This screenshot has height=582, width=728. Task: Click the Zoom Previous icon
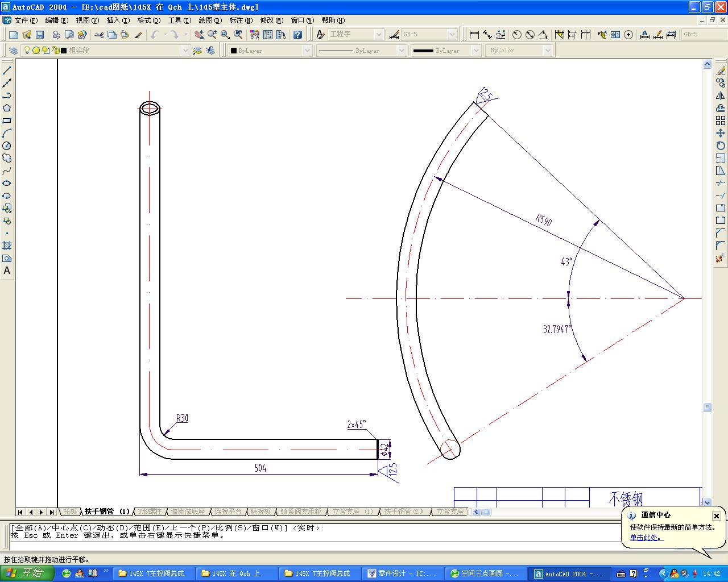point(238,35)
